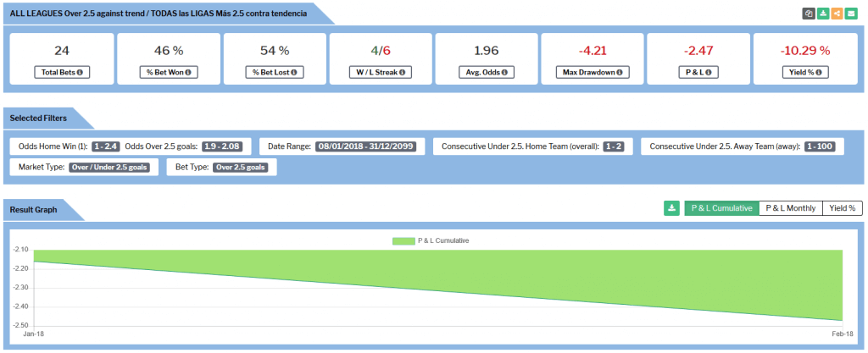Click the Over / Under 2.5 goals market badge
Screen dimensions: 868x353
[109, 168]
